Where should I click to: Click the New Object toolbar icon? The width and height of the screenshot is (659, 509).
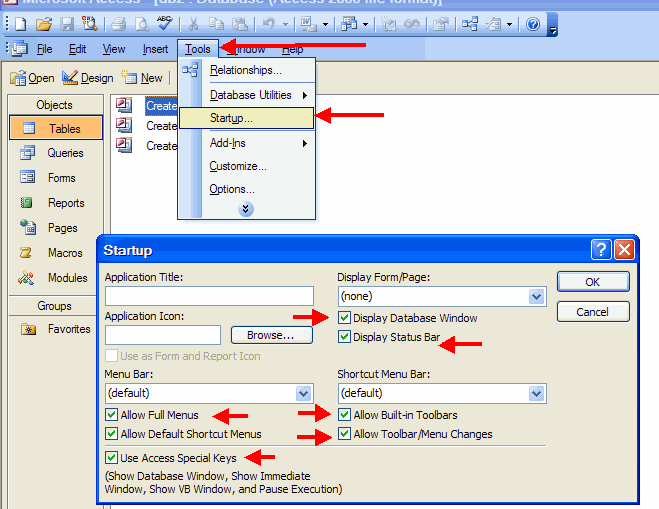(493, 24)
